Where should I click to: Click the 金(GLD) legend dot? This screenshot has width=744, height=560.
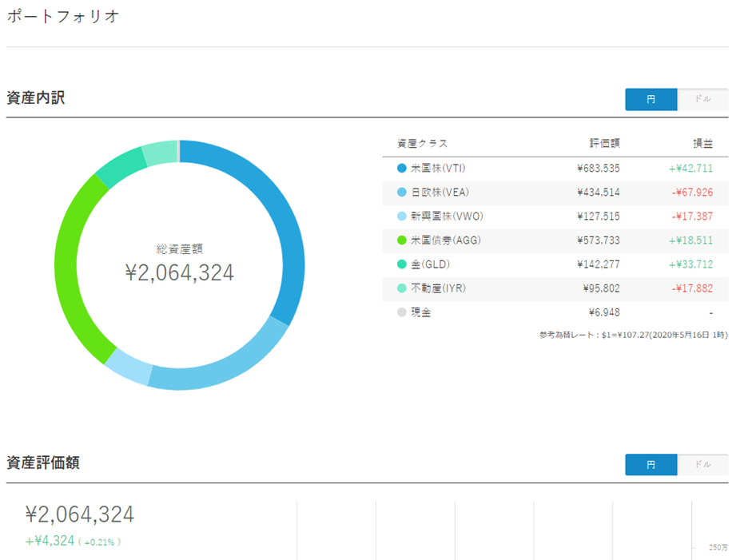click(x=402, y=264)
